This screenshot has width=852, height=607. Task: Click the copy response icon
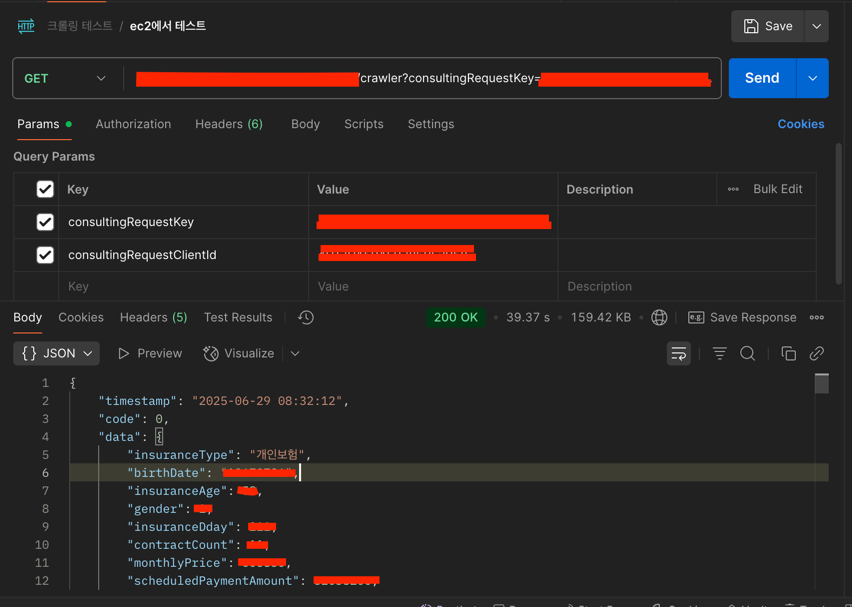click(x=788, y=353)
